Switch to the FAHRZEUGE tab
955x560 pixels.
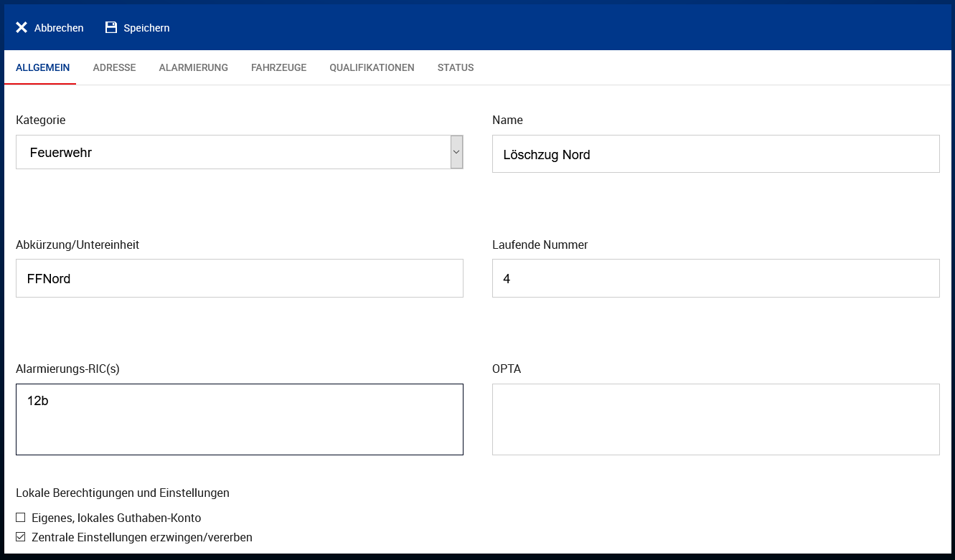[279, 67]
